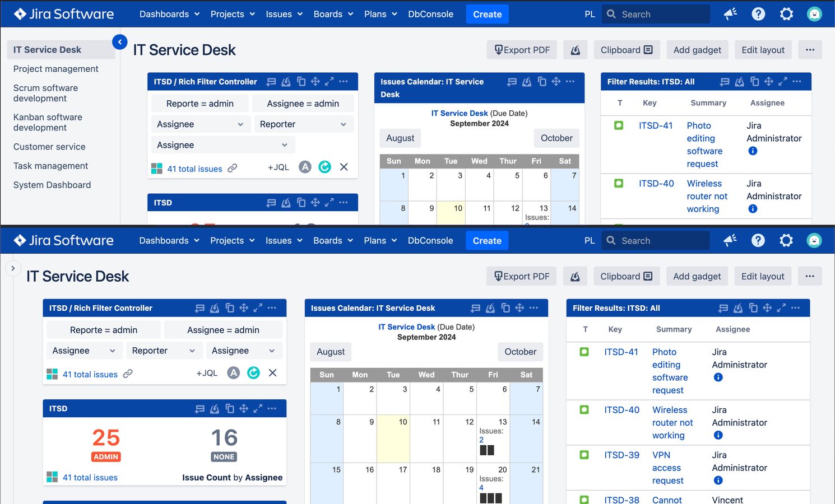Select Kanban software development in the sidebar
The height and width of the screenshot is (504, 835).
tap(48, 122)
